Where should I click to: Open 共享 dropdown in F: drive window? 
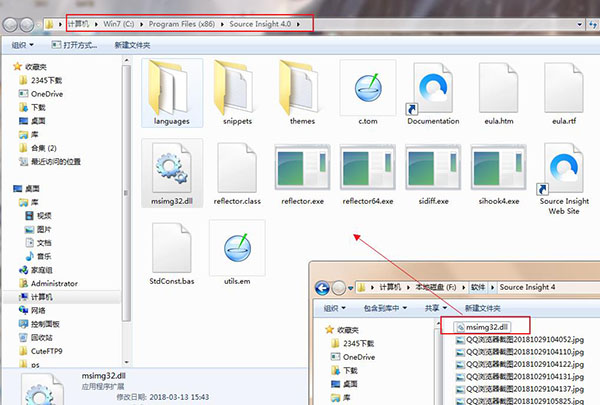[x=436, y=308]
